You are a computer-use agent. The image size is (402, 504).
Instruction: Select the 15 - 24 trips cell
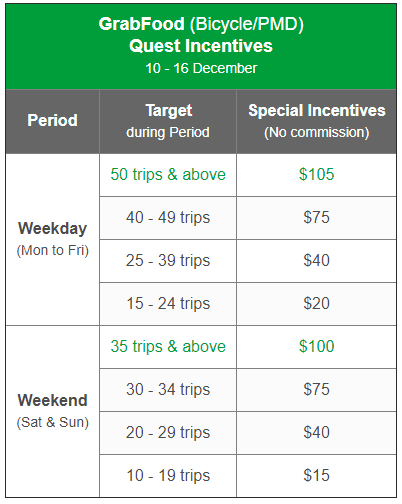168,304
